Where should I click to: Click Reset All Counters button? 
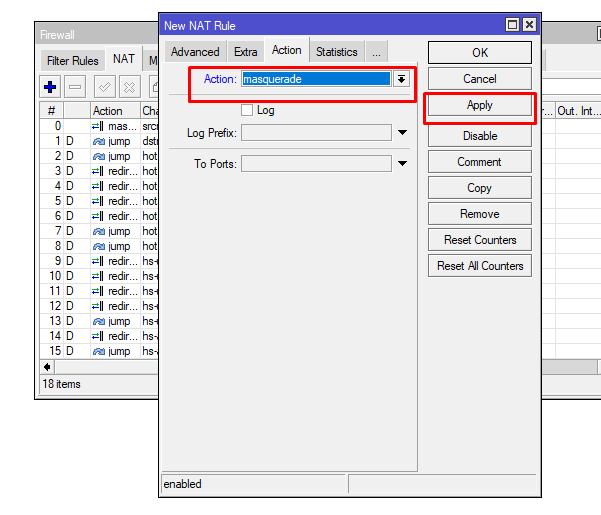480,266
